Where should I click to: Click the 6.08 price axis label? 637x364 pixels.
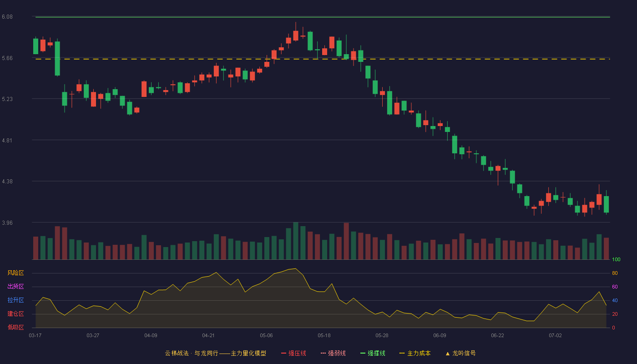click(7, 17)
